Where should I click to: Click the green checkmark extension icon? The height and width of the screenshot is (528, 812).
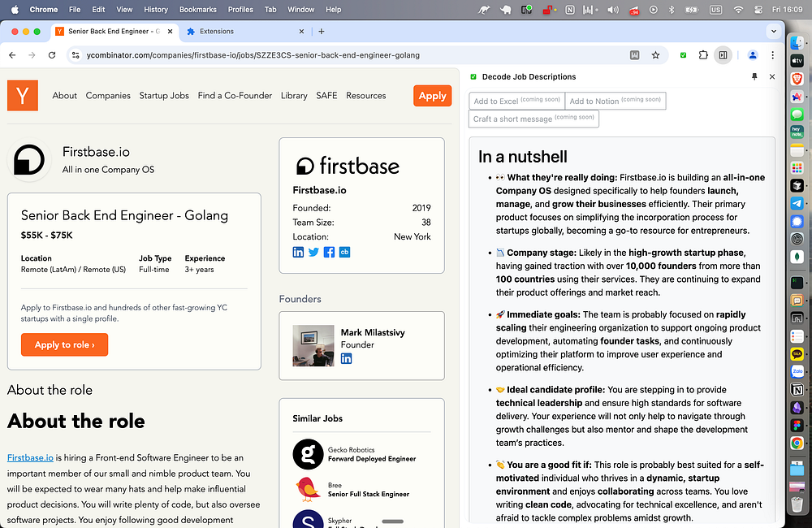(x=683, y=55)
